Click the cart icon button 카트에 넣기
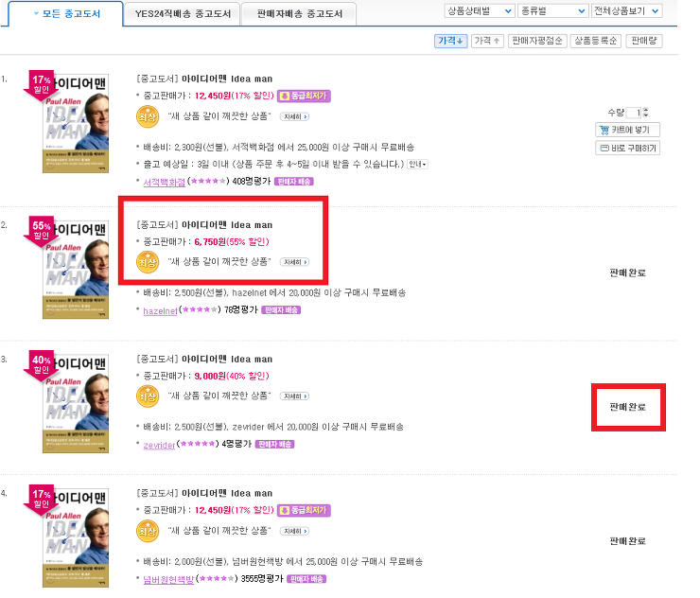The height and width of the screenshot is (598, 700). point(627,130)
